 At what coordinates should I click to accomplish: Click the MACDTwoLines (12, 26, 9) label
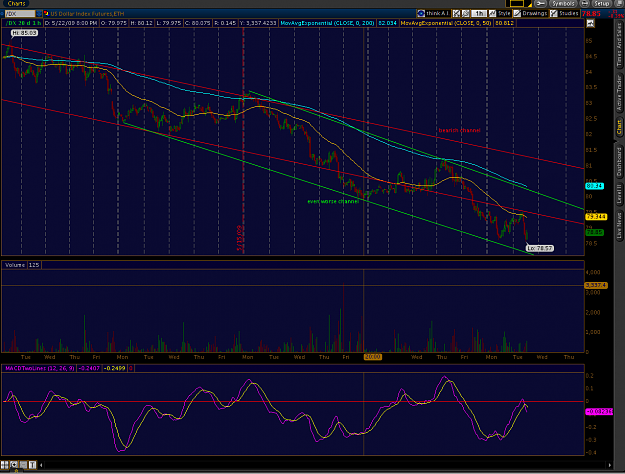39,368
